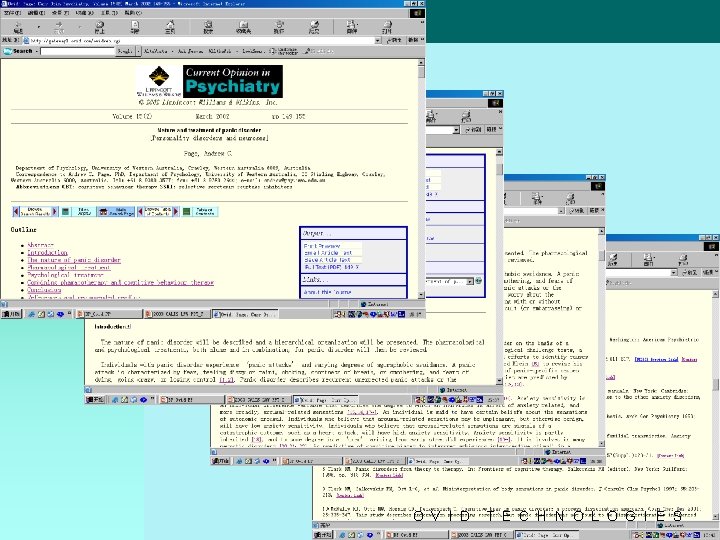Click the Forward arrow in front browser toolbar
The image size is (720, 540).
click(x=59, y=26)
